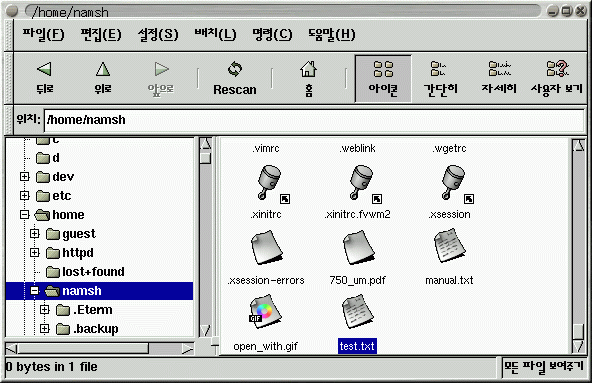
Task: Click the highlighted test.txt label
Action: (357, 346)
